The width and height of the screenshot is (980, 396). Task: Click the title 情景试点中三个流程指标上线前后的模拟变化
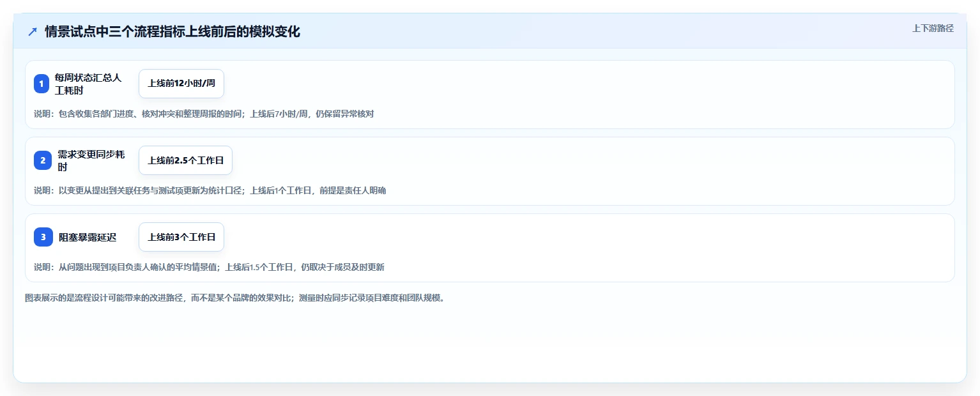pyautogui.click(x=172, y=32)
